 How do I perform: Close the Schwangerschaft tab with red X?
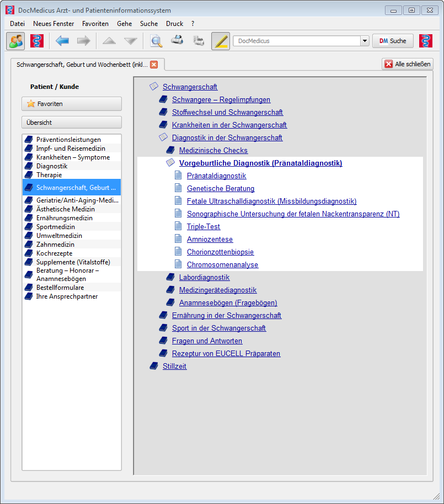coord(154,65)
